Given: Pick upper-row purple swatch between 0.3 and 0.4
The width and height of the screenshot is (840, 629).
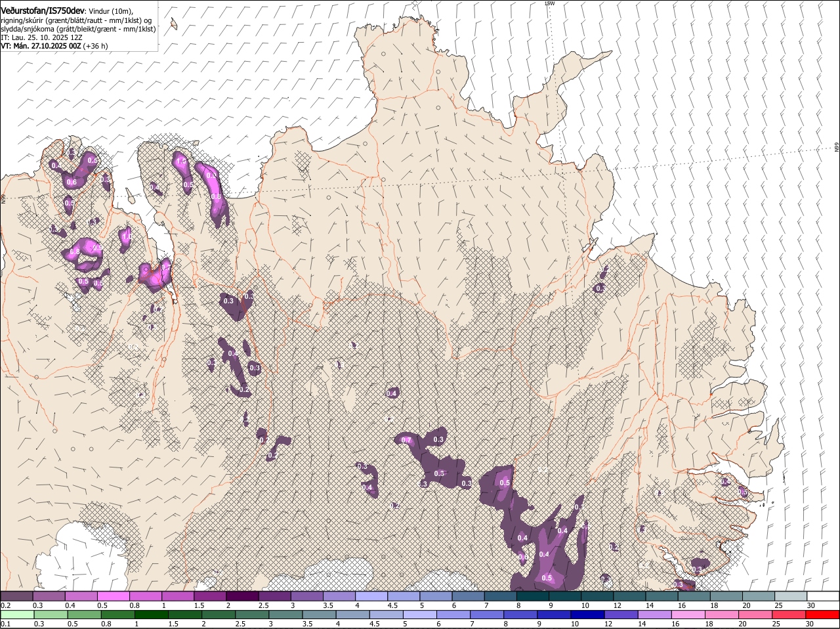Looking at the screenshot, I should click(x=49, y=596).
